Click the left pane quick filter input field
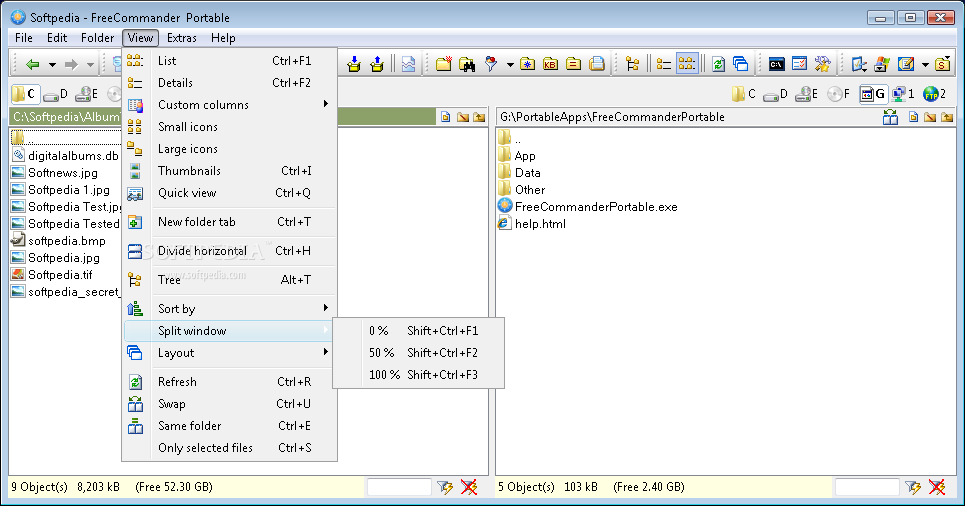The height and width of the screenshot is (506, 965). (x=399, y=488)
